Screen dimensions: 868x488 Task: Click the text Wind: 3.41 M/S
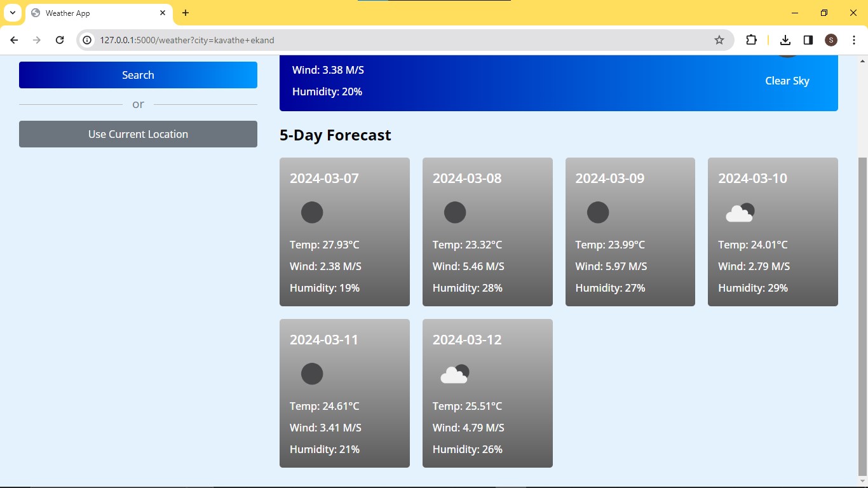tap(325, 428)
